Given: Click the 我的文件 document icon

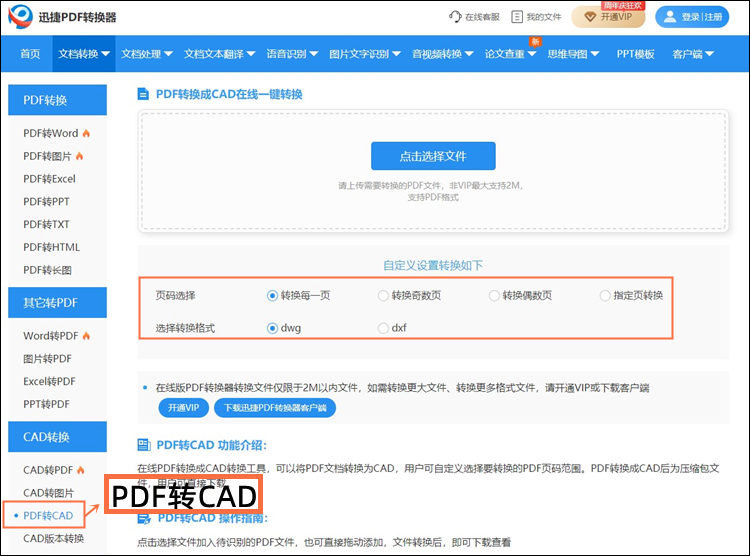Looking at the screenshot, I should (517, 17).
